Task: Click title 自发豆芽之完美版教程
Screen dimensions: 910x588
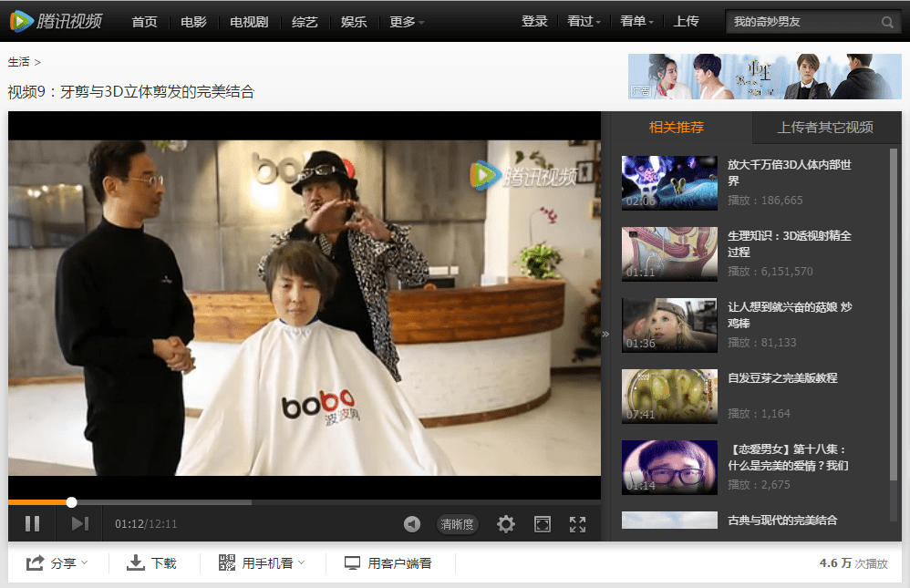Action: coord(782,378)
